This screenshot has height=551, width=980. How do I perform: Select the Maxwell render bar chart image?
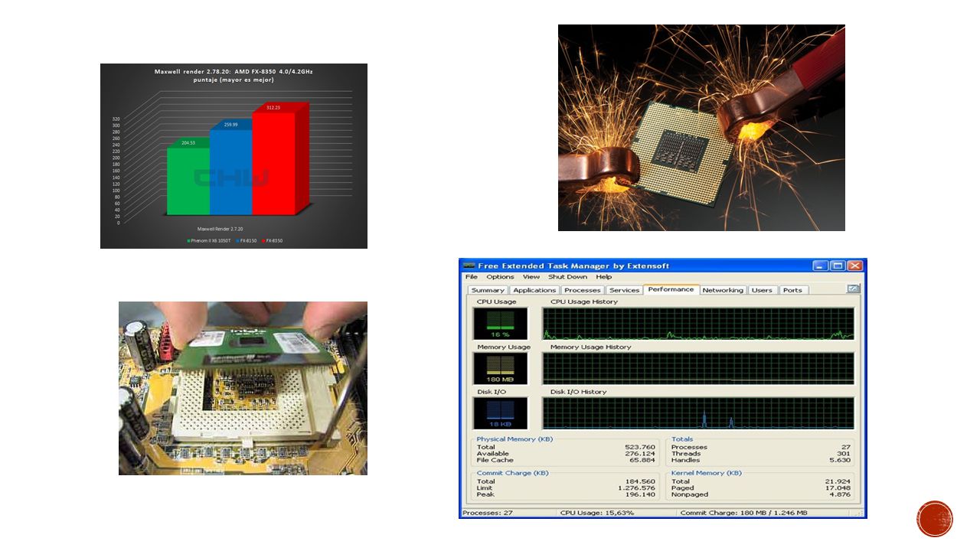234,156
